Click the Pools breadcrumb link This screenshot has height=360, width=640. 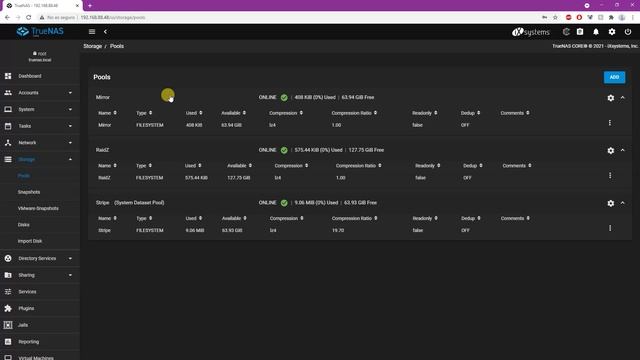(x=117, y=46)
